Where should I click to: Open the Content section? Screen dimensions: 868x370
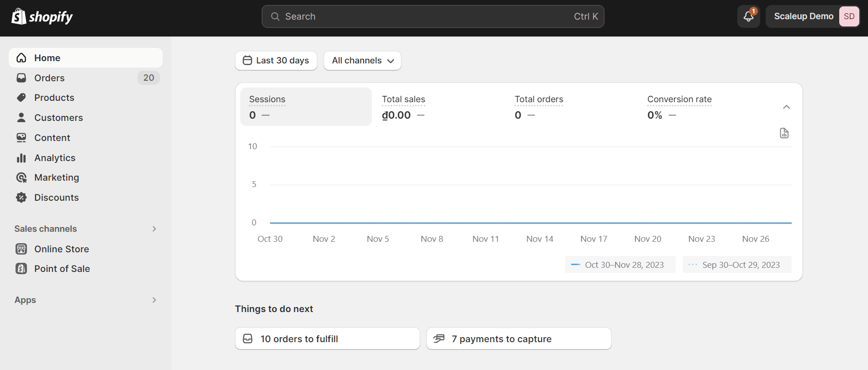tap(85, 138)
